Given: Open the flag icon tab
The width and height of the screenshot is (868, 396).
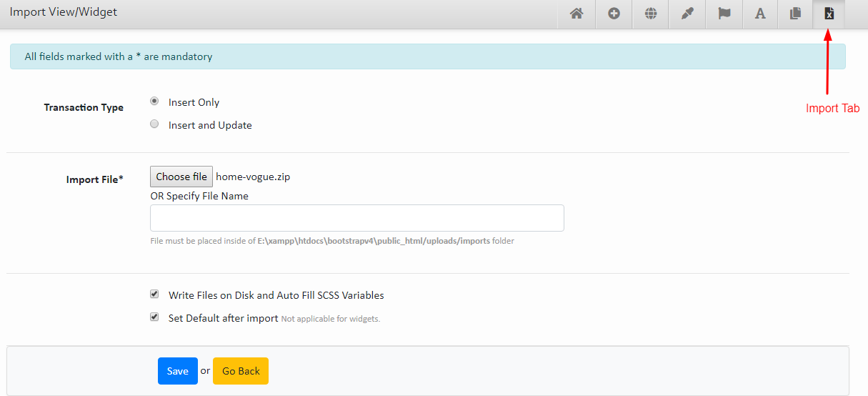Looking at the screenshot, I should tap(724, 14).
